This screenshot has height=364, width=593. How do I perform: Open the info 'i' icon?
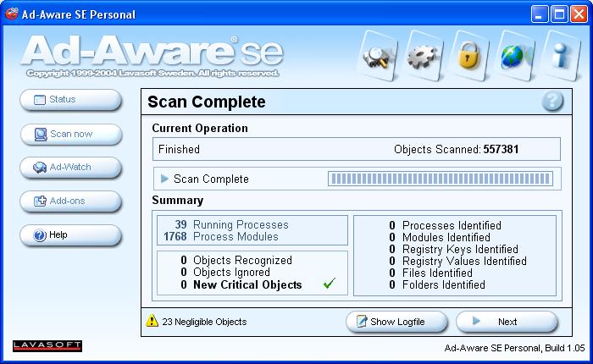[x=561, y=57]
